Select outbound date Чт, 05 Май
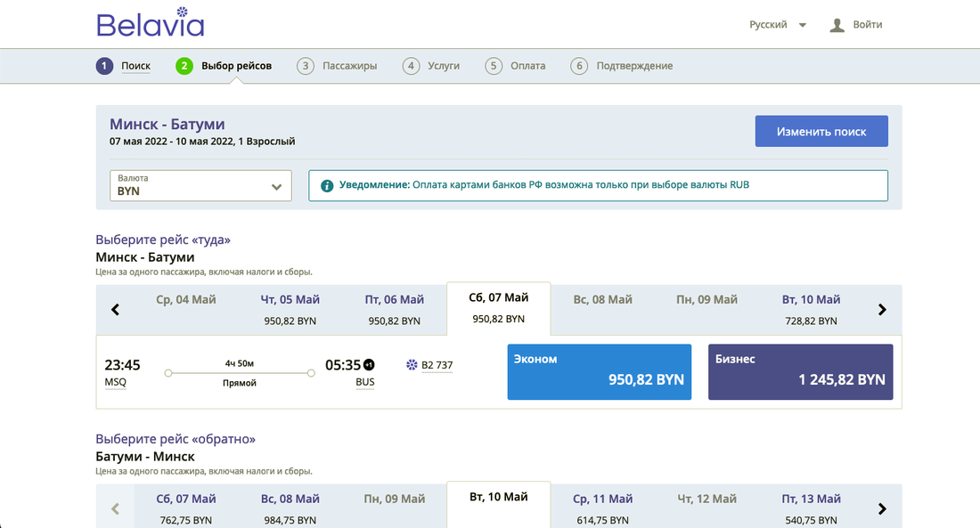This screenshot has height=528, width=980. click(x=291, y=309)
